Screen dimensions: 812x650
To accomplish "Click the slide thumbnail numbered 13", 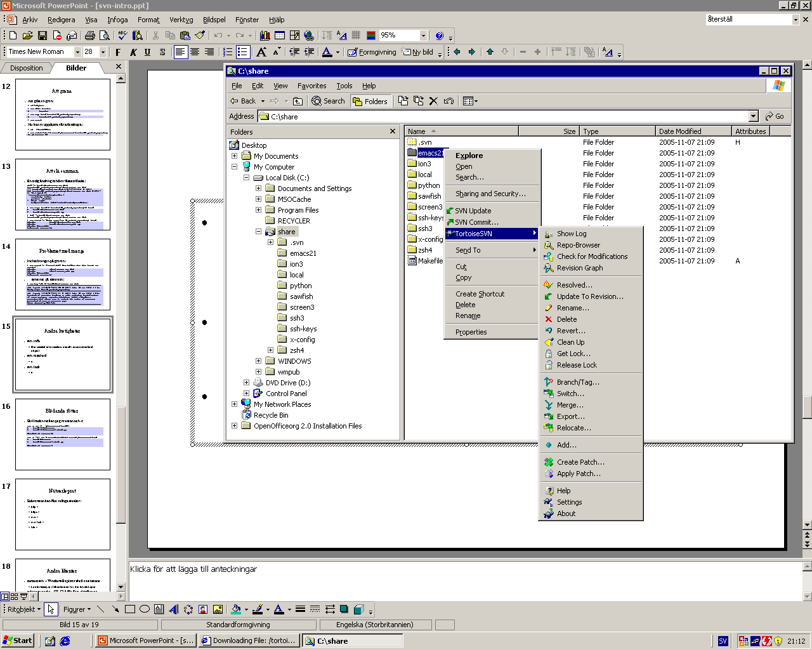I will 63,194.
